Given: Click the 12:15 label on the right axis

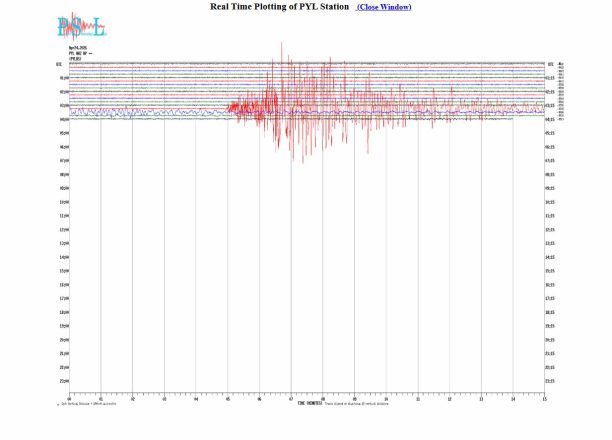Looking at the screenshot, I should click(x=550, y=229).
